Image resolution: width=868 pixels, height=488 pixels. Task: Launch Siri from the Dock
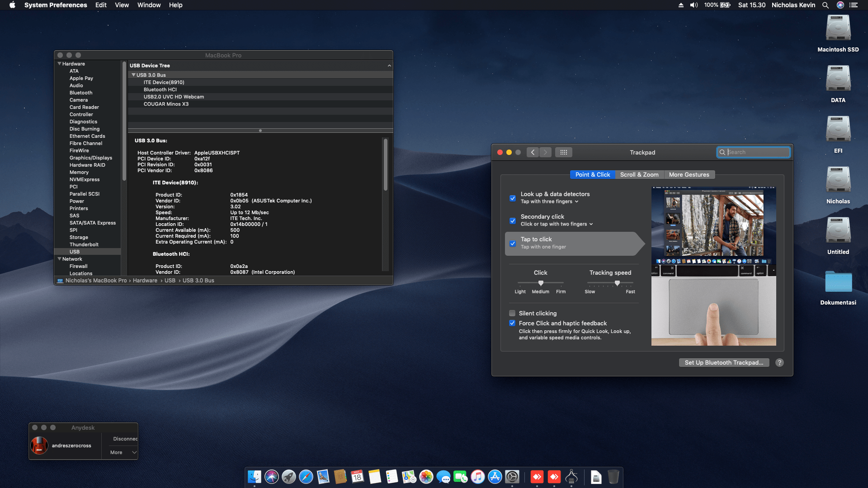[x=272, y=478]
